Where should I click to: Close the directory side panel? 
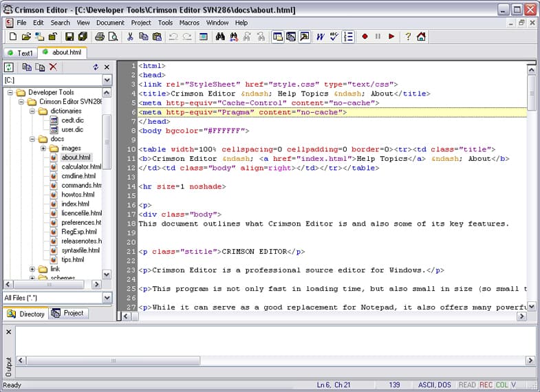(x=107, y=67)
